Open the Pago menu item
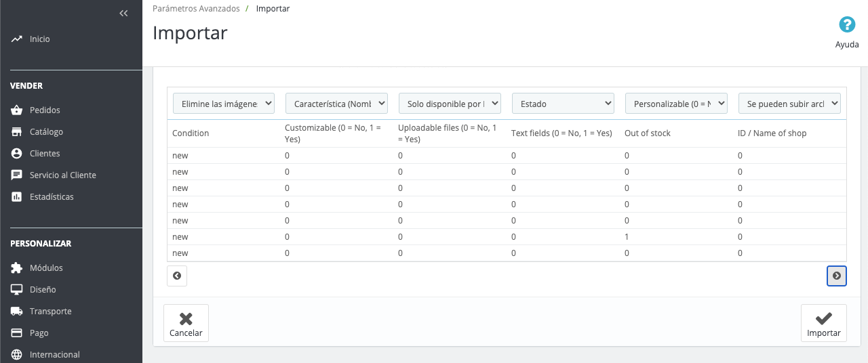Screen dimensions: 868x363 click(39, 333)
